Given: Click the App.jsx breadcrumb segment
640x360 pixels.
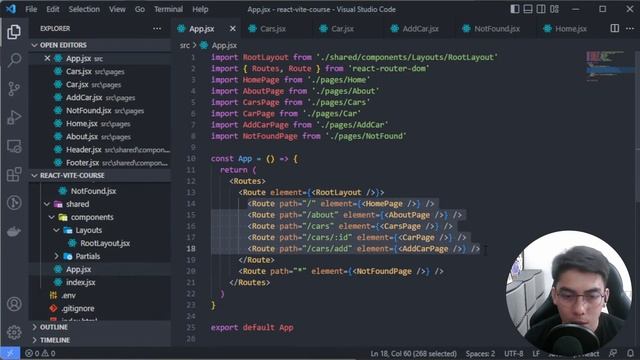Looking at the screenshot, I should pyautogui.click(x=224, y=45).
